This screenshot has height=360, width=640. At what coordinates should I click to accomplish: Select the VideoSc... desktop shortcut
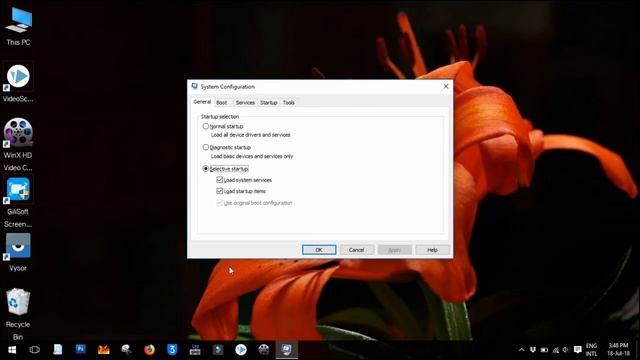(18, 82)
